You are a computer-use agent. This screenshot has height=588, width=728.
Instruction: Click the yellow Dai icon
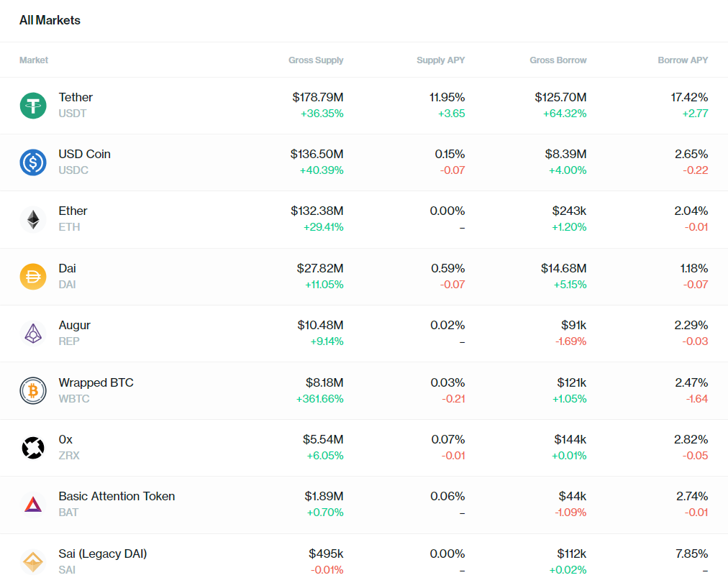click(33, 277)
